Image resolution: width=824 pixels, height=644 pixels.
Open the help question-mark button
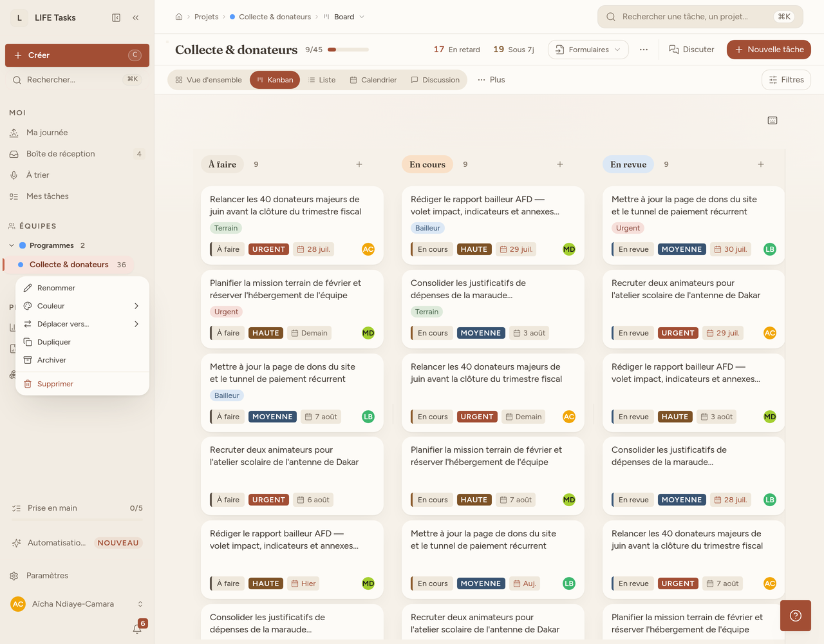[x=796, y=616]
